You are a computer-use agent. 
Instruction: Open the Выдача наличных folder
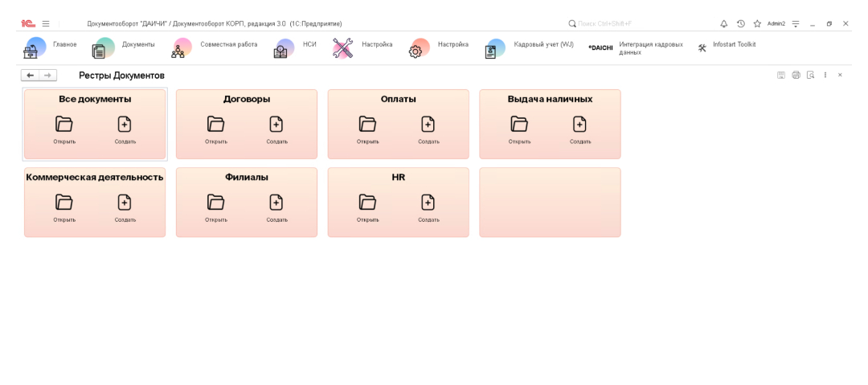click(519, 124)
